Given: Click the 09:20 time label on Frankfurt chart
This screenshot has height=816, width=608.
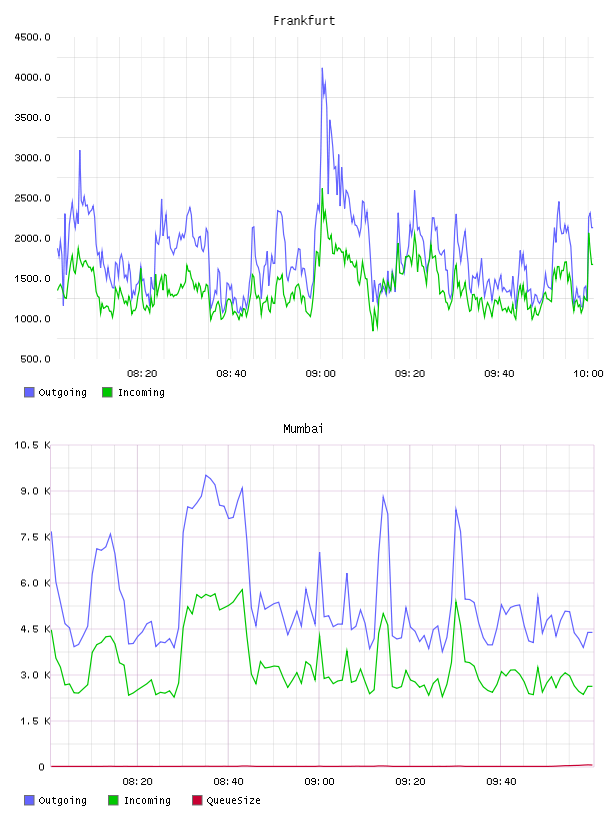Looking at the screenshot, I should 410,373.
